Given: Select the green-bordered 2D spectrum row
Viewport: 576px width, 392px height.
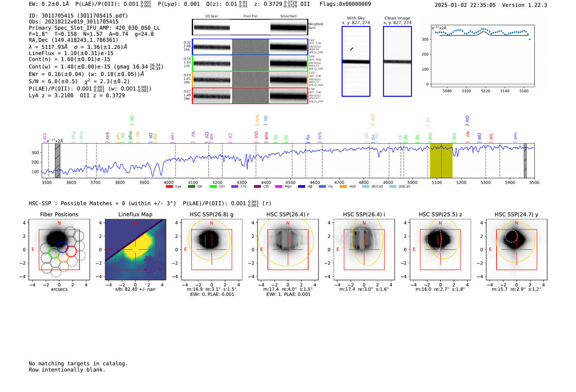Looking at the screenshot, I should (250, 63).
